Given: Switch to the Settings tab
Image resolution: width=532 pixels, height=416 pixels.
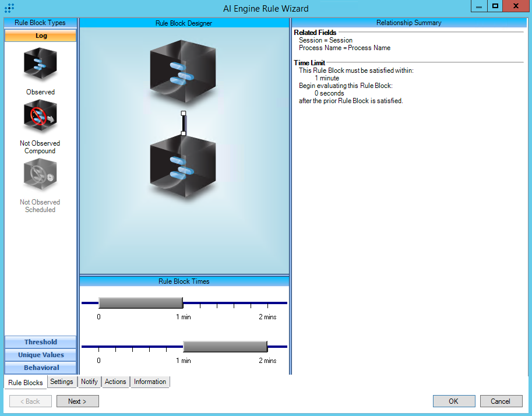Looking at the screenshot, I should [61, 382].
